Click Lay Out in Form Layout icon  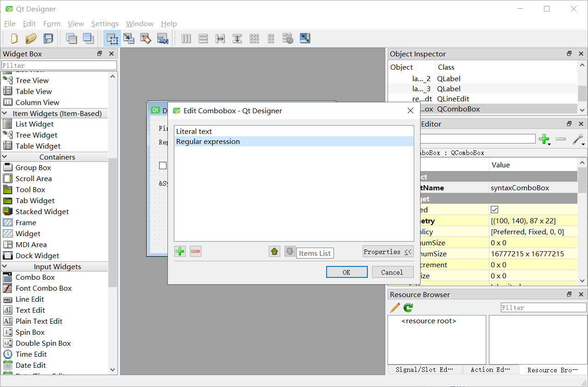pos(271,39)
